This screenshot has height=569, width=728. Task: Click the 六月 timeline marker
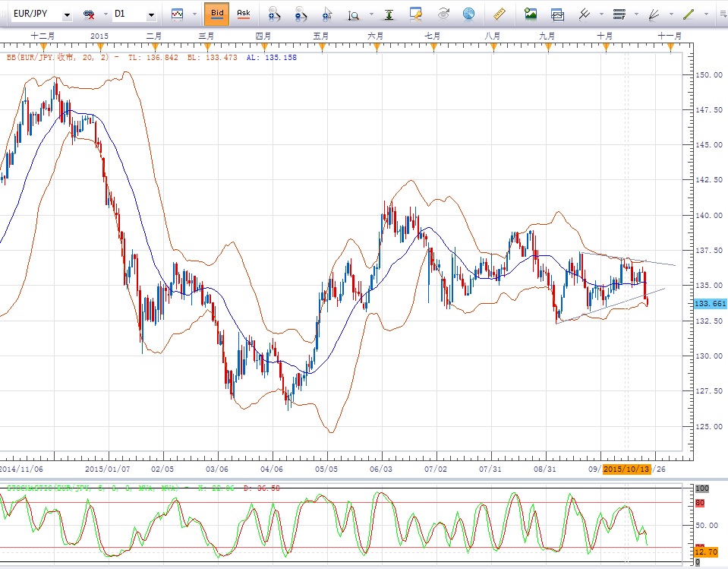click(375, 36)
